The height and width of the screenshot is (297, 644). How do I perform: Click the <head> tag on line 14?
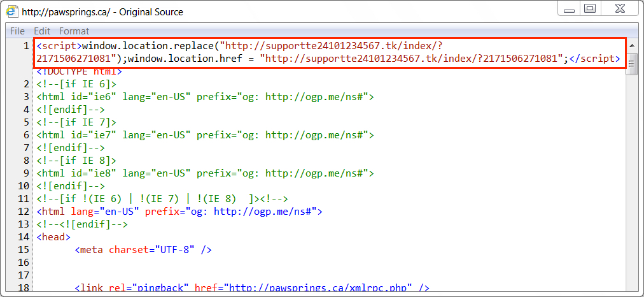pos(53,237)
